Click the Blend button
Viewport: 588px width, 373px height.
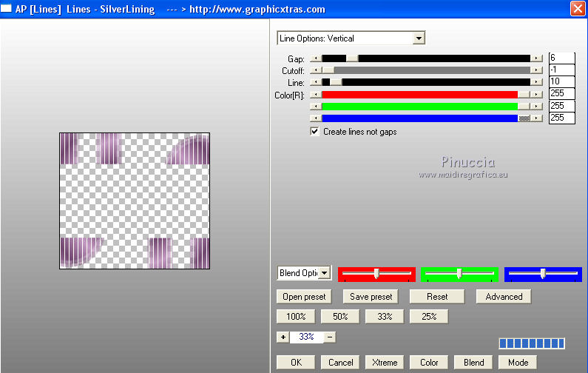click(473, 363)
